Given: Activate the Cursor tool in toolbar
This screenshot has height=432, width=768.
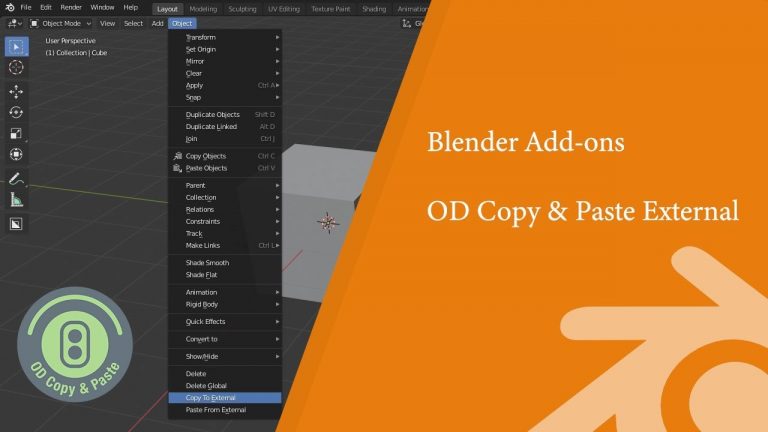Looking at the screenshot, I should [16, 67].
